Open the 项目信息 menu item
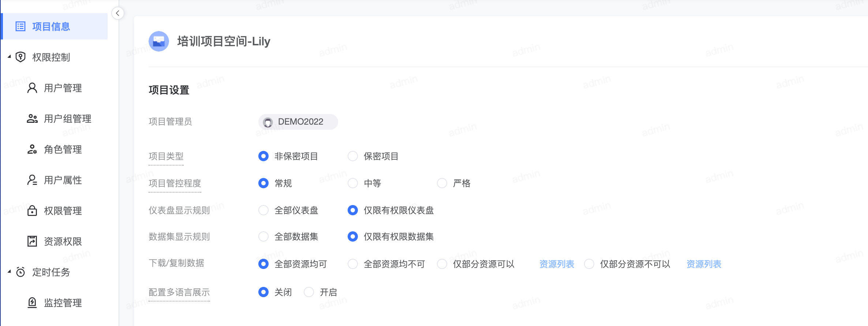The image size is (868, 326). coord(51,26)
